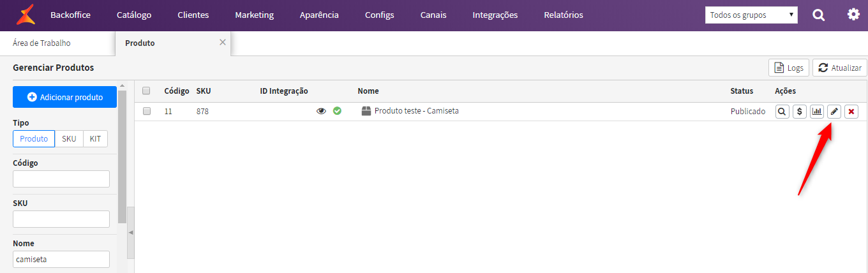The image size is (868, 273).
Task: Open the Configs menu
Action: point(380,15)
